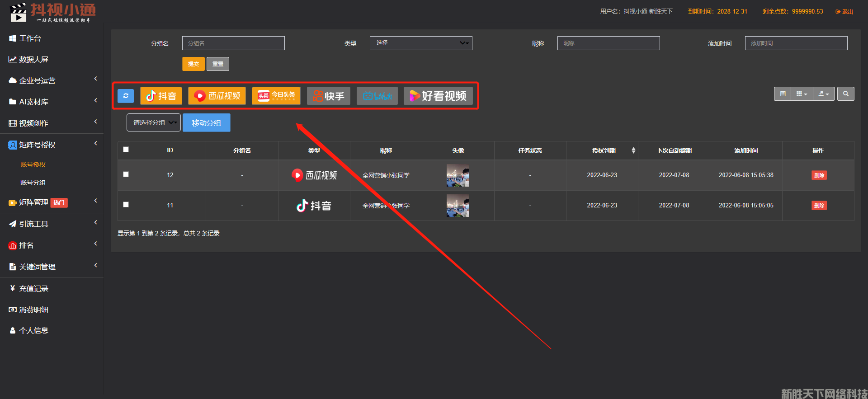Click the 添加时间 input field

(x=796, y=43)
